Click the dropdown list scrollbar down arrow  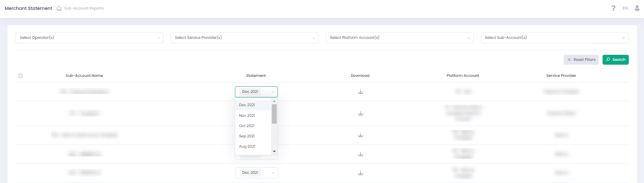tap(274, 151)
